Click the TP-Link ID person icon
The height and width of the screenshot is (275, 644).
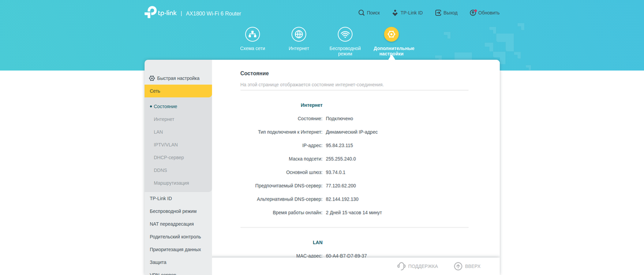click(395, 13)
